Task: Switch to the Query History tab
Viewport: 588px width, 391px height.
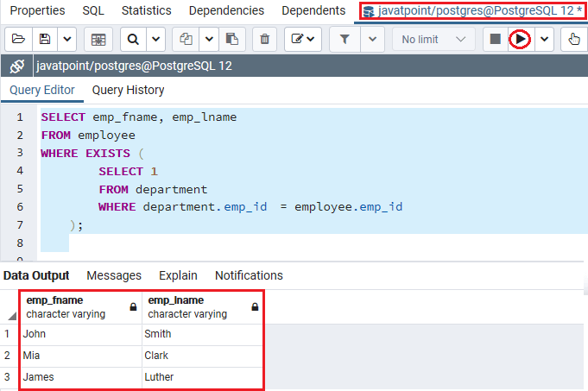Action: (x=129, y=90)
